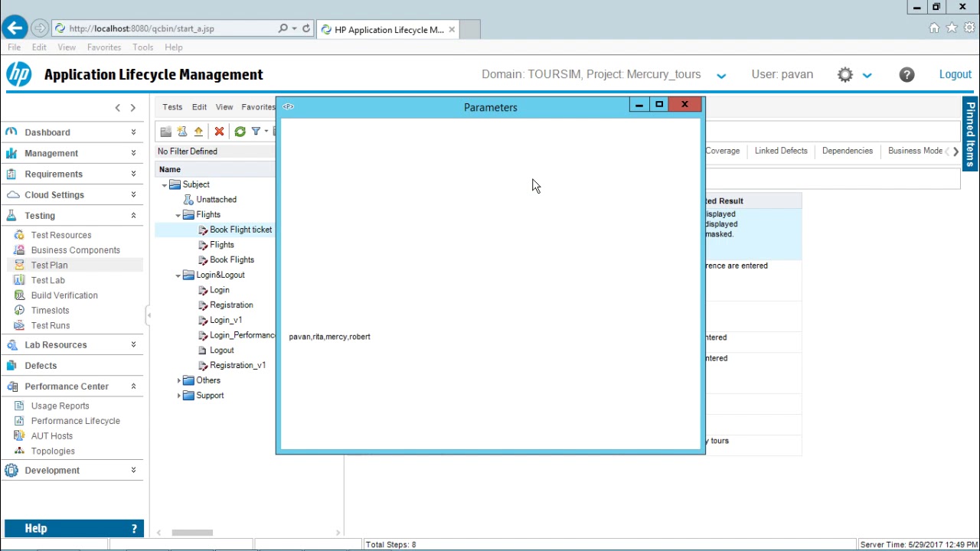Expand the Support folder in tree
The width and height of the screenshot is (980, 551).
pos(179,396)
